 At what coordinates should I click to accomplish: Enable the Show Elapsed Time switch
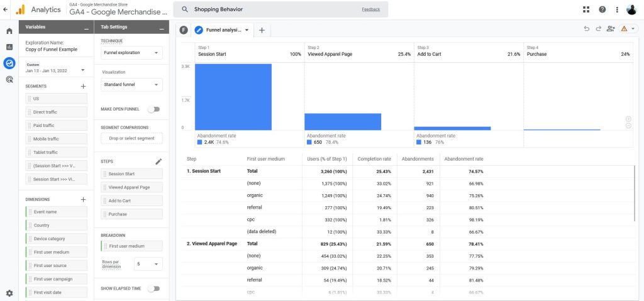pos(154,288)
